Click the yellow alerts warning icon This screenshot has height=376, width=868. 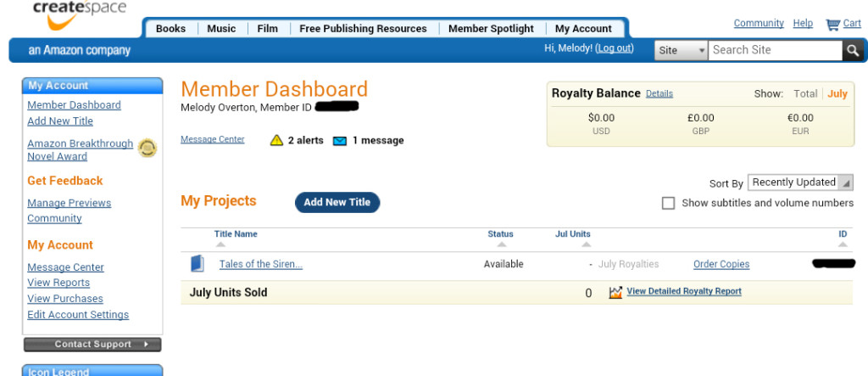(276, 140)
